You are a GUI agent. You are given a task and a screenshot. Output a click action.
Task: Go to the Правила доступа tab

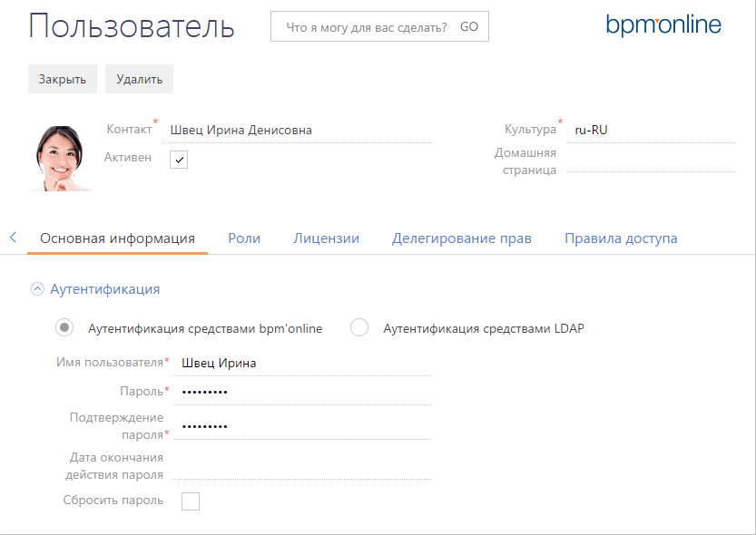[621, 238]
